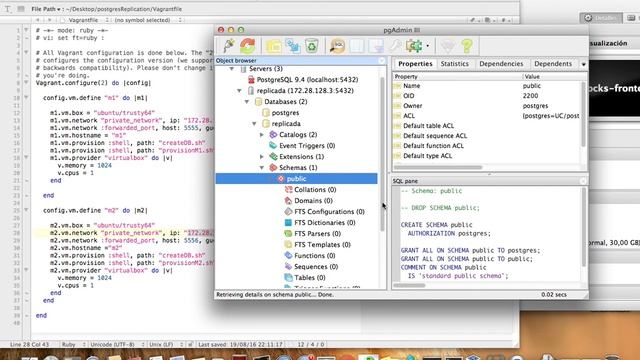Screen dimensions: 640x360
Task: Click the Extensions node icon
Action: click(273, 157)
